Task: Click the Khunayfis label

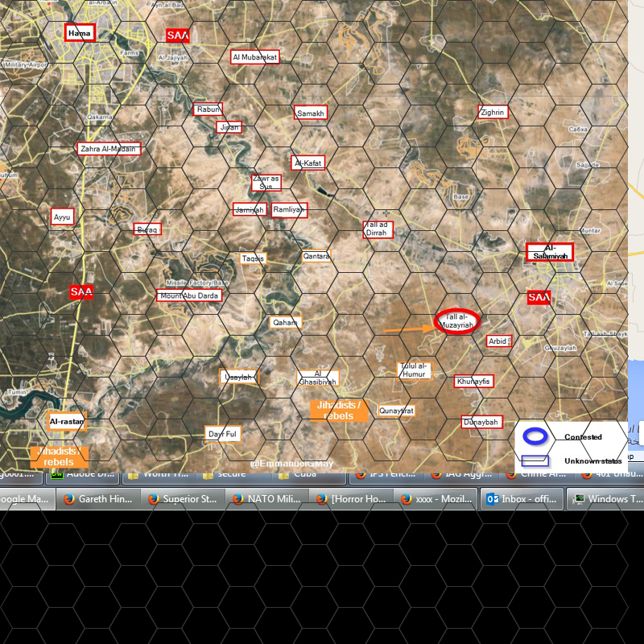Action: (474, 381)
